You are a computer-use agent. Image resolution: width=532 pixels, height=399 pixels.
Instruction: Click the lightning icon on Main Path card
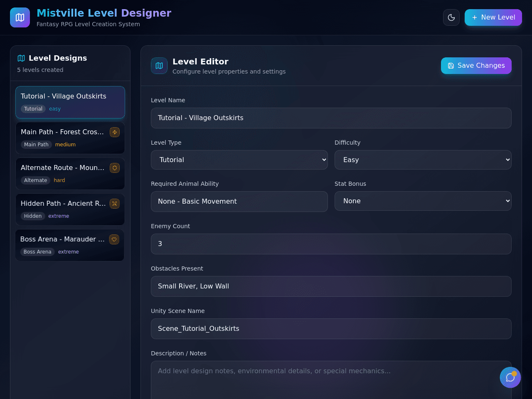(115, 132)
